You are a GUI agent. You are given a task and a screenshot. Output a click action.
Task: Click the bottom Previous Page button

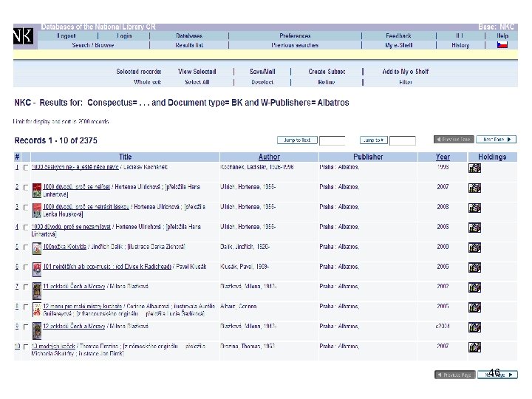click(x=454, y=375)
